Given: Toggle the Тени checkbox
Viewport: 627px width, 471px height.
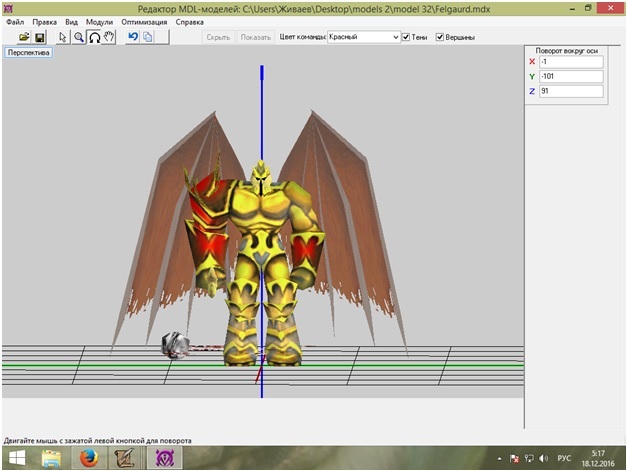Looking at the screenshot, I should click(x=406, y=37).
